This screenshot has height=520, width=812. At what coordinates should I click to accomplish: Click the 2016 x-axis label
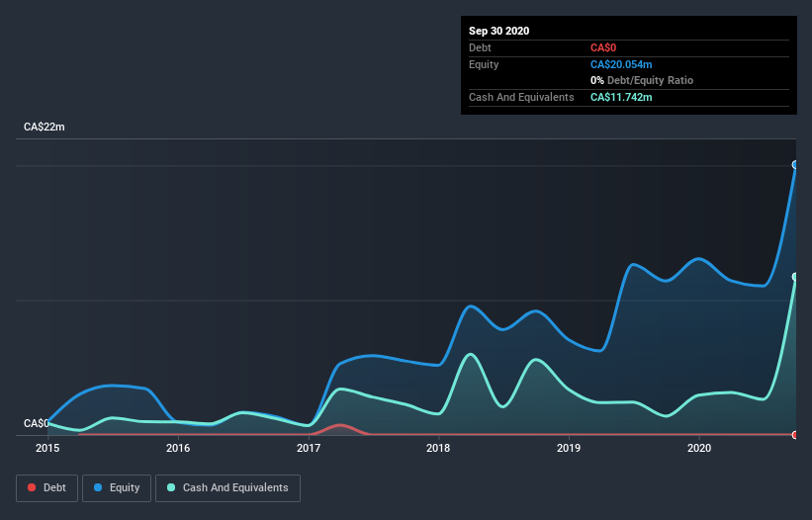pos(178,448)
